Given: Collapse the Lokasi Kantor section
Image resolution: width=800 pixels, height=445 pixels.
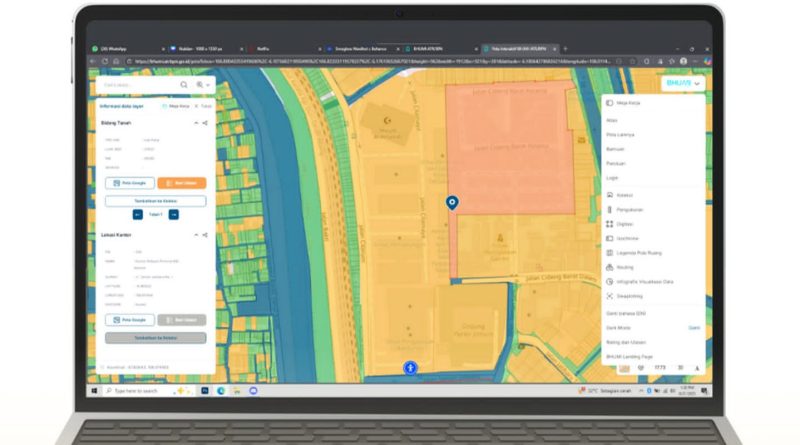Looking at the screenshot, I should pyautogui.click(x=195, y=235).
